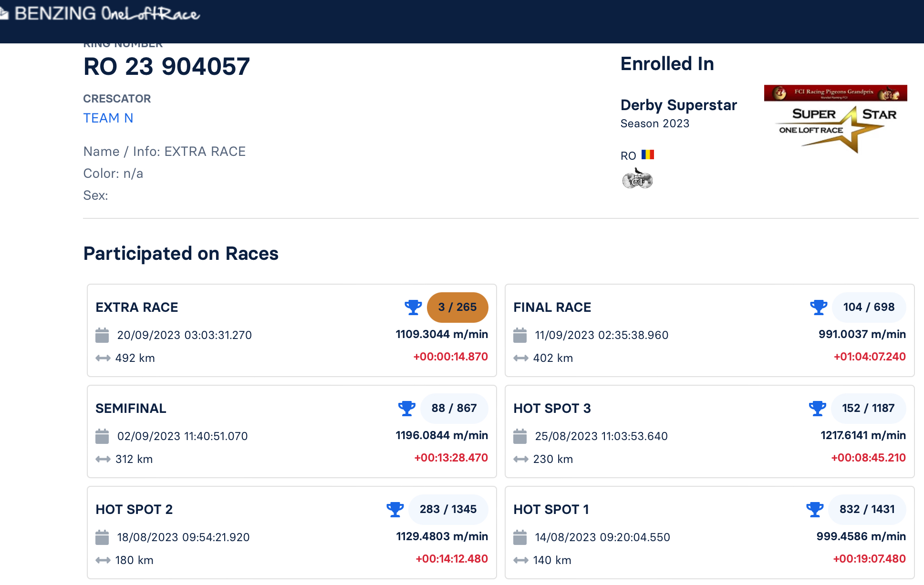The height and width of the screenshot is (585, 924).
Task: Click the Derby Superstar title link
Action: coord(679,105)
